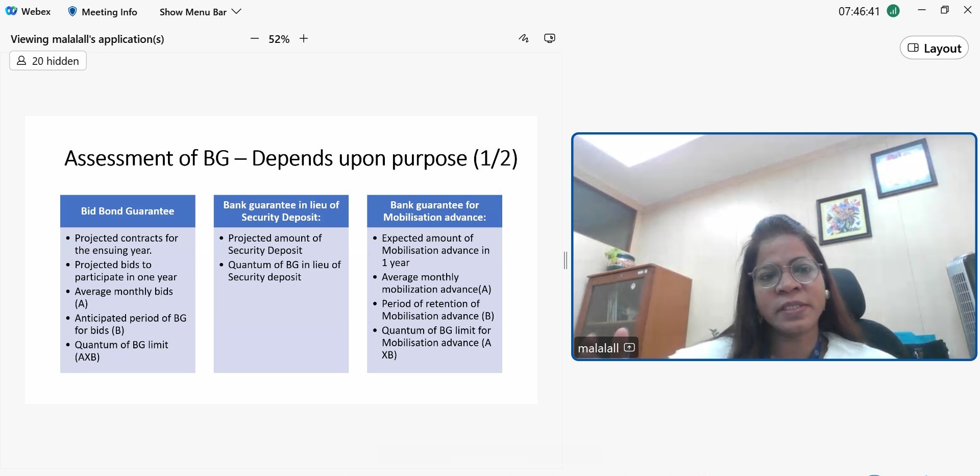Viewport: 980px width, 476px height.
Task: Minimize the Webex window
Action: click(x=922, y=10)
